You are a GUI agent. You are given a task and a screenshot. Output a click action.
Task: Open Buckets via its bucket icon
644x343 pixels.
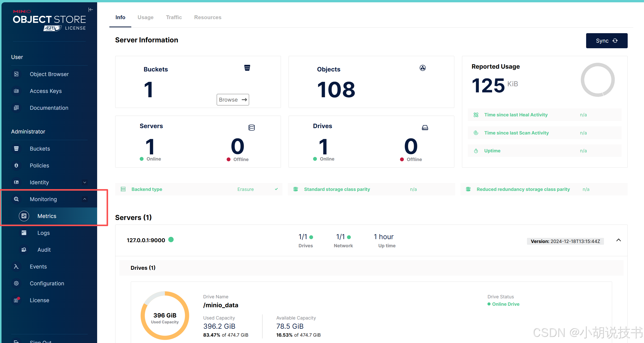[16, 149]
